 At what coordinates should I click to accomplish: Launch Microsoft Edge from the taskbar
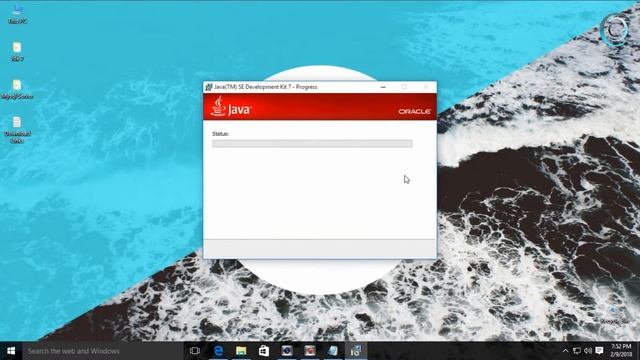[218, 351]
